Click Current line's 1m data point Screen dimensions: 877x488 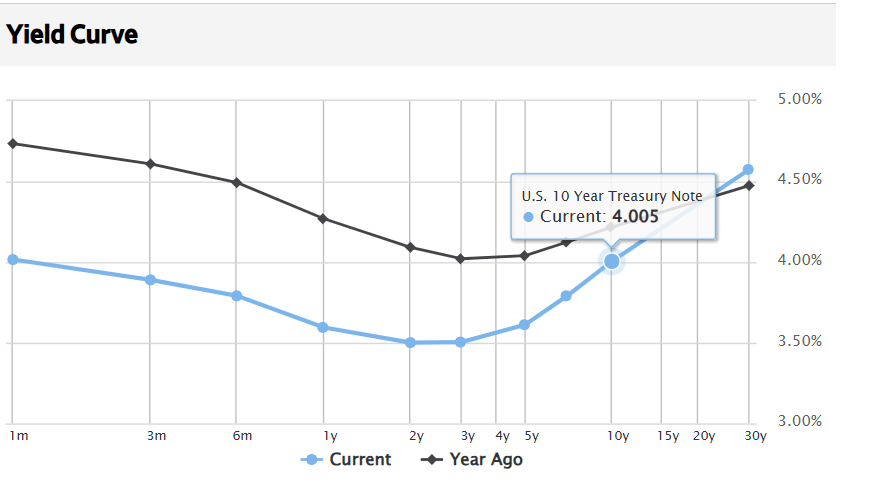[x=13, y=260]
